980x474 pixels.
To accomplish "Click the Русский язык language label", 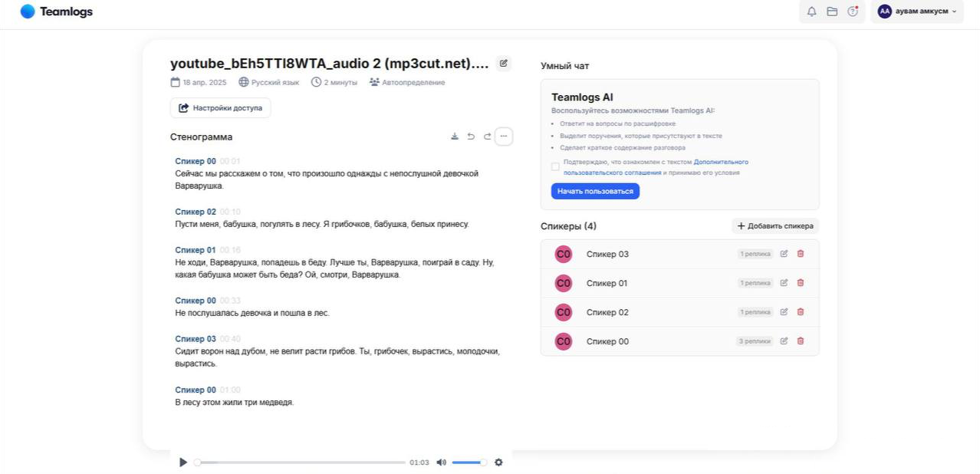I will [269, 82].
